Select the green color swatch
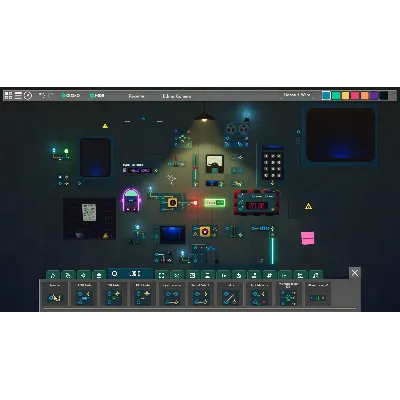Viewport: 400px width, 400px height. pyautogui.click(x=336, y=96)
